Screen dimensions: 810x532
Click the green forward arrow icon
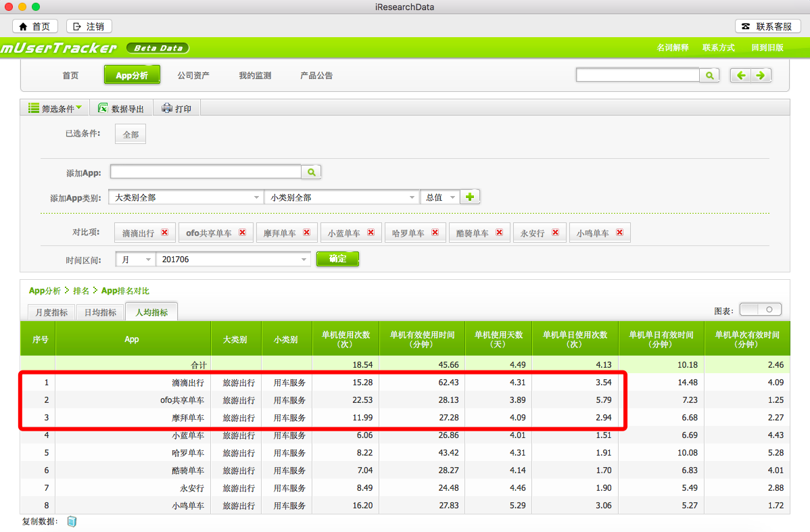761,76
